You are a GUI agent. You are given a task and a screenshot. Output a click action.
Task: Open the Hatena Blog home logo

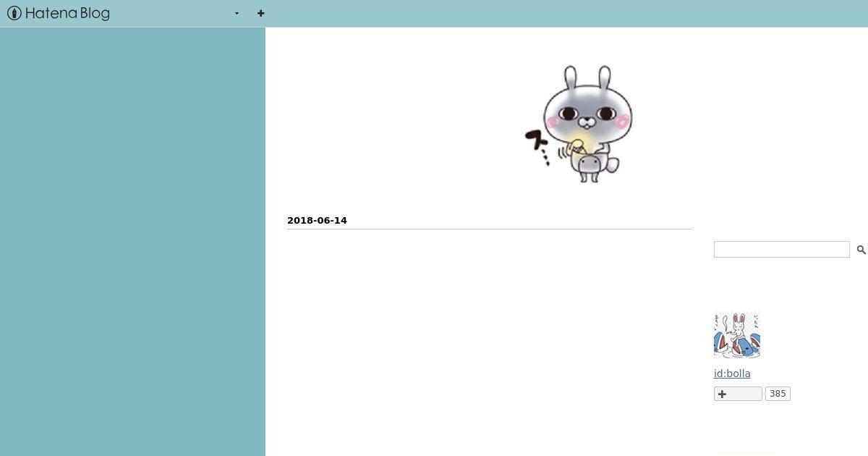pyautogui.click(x=59, y=13)
